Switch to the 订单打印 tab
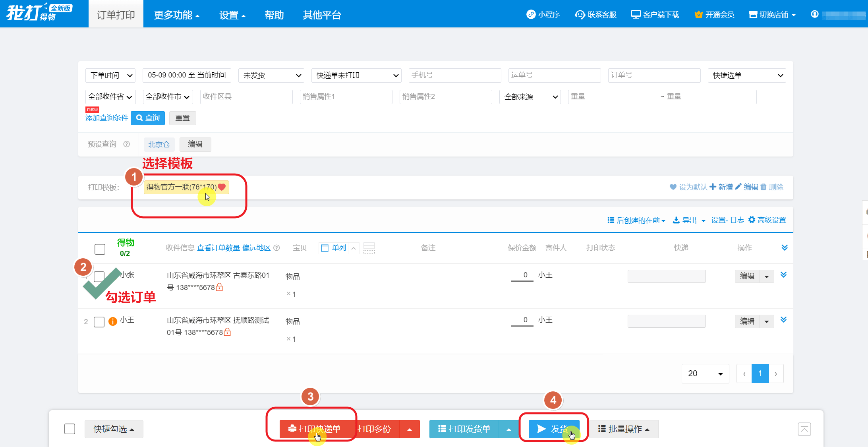 tap(116, 15)
